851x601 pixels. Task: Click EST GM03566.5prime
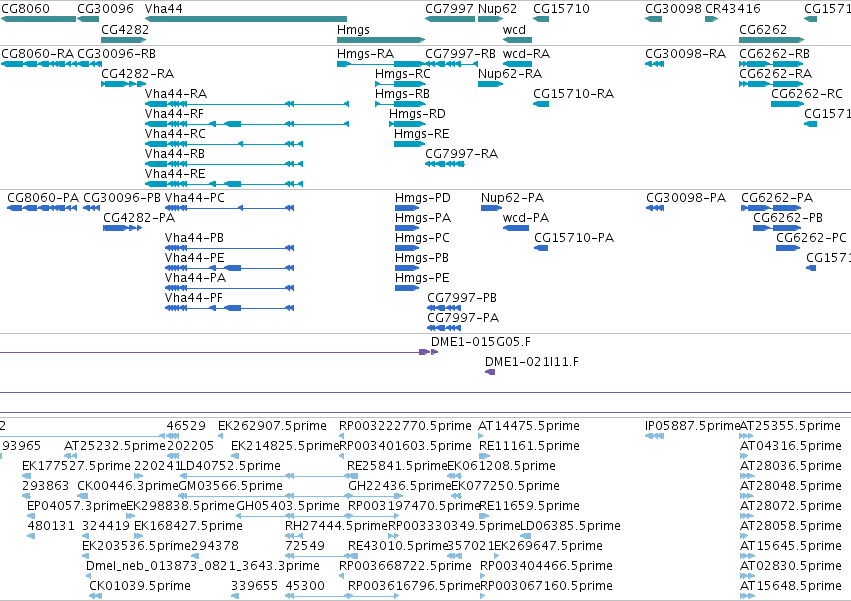pyautogui.click(x=231, y=486)
